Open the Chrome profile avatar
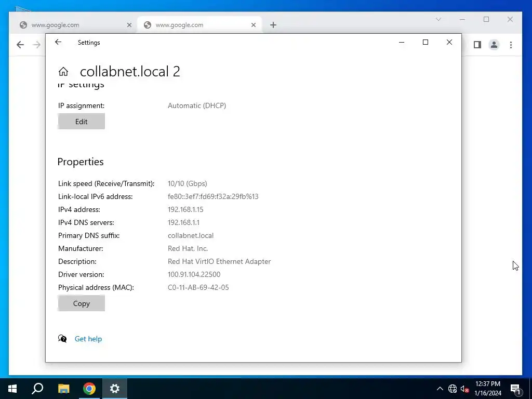532x399 pixels. pyautogui.click(x=494, y=45)
